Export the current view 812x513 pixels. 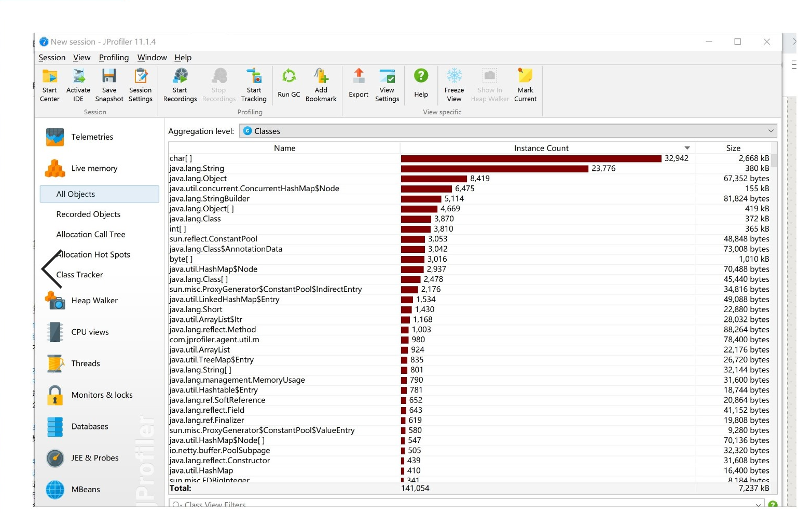pos(359,83)
